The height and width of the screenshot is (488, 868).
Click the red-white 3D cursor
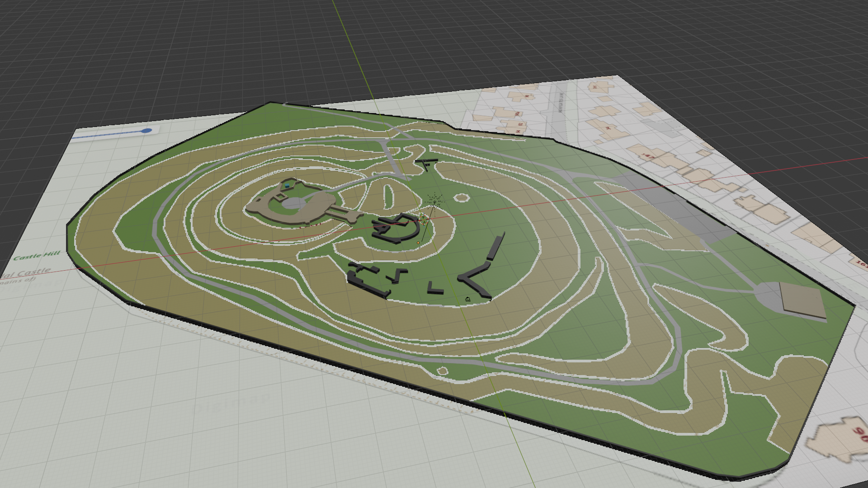pyautogui.click(x=423, y=220)
